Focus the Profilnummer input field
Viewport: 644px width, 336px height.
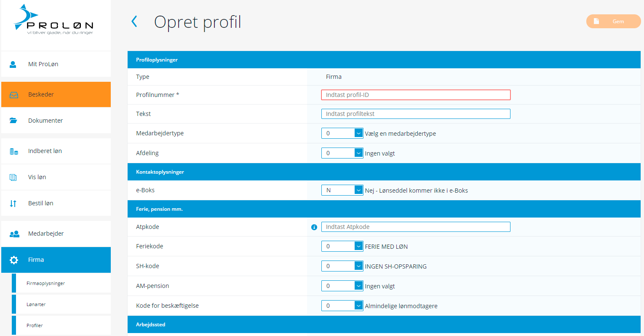(415, 95)
